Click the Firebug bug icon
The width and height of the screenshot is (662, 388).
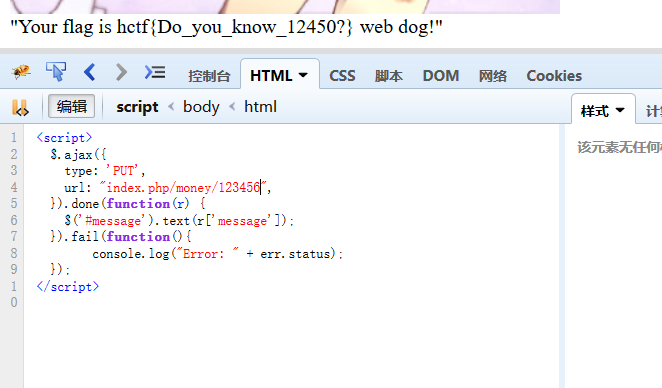21,72
